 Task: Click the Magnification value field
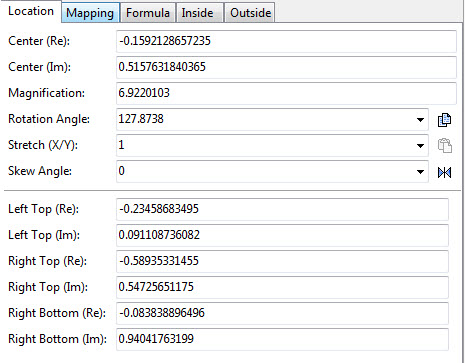tap(286, 93)
